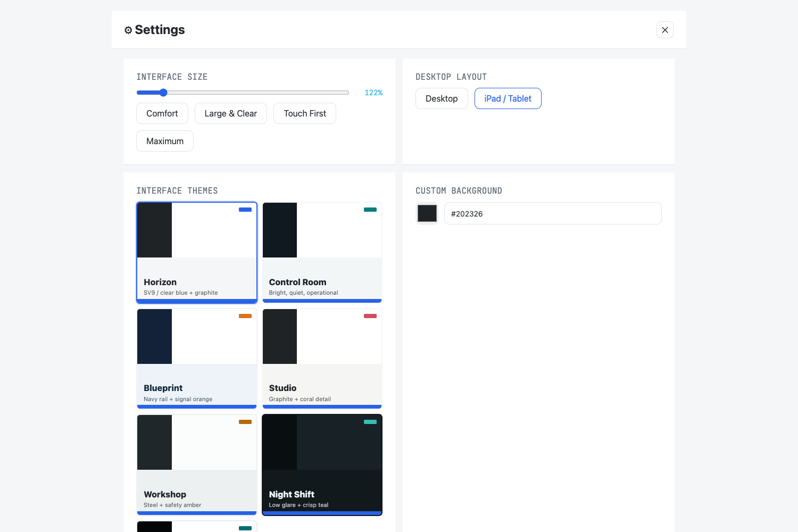Click the Interface Themes heading
Image resolution: width=798 pixels, height=532 pixels.
click(x=177, y=190)
